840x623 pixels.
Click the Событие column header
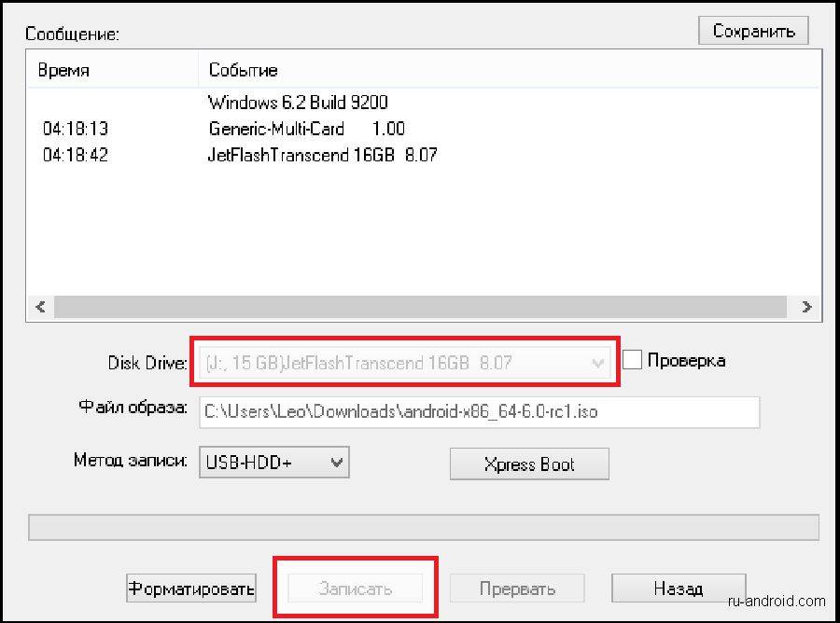[243, 70]
